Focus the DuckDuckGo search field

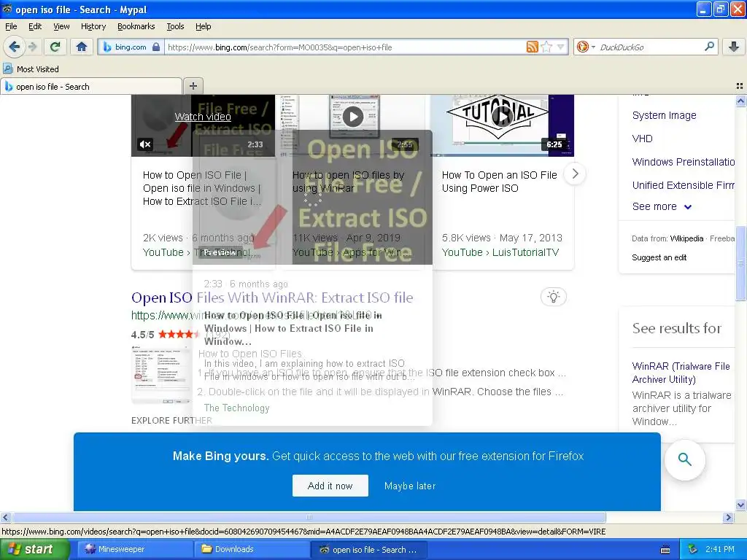coord(650,47)
